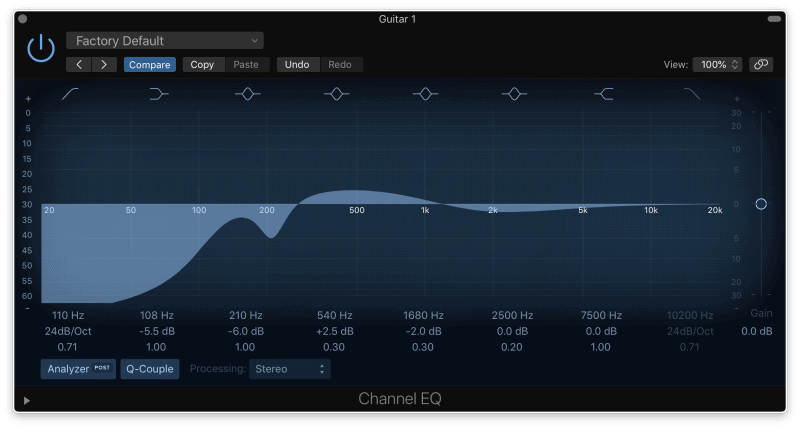The image size is (800, 429).
Task: Select the 540 Hz frequency value
Action: coord(335,315)
